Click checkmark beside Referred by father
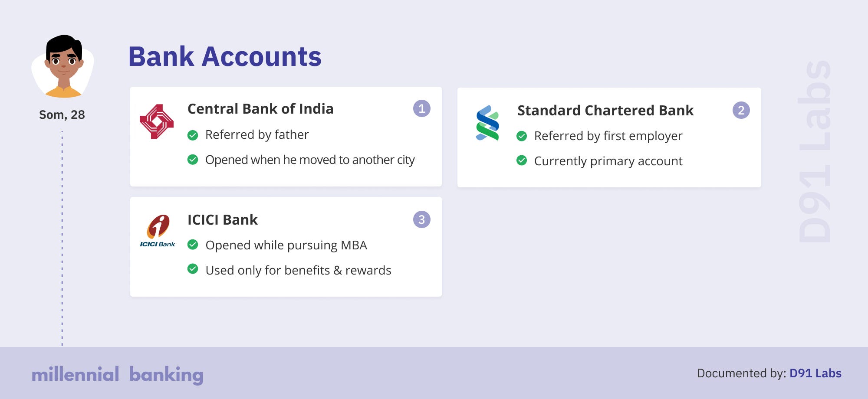 point(193,135)
